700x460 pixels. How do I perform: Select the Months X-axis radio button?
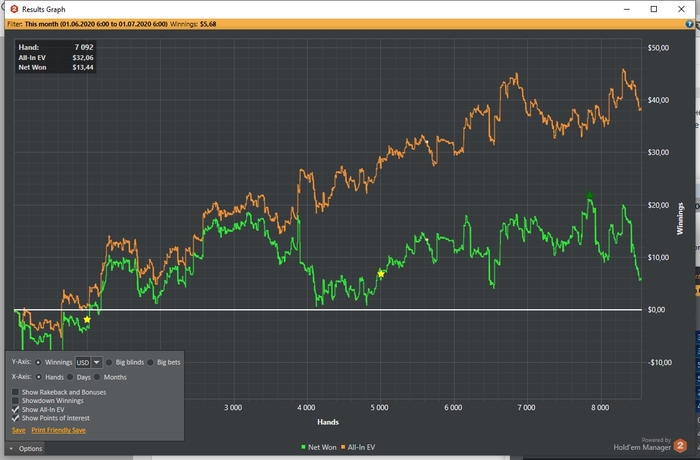97,377
